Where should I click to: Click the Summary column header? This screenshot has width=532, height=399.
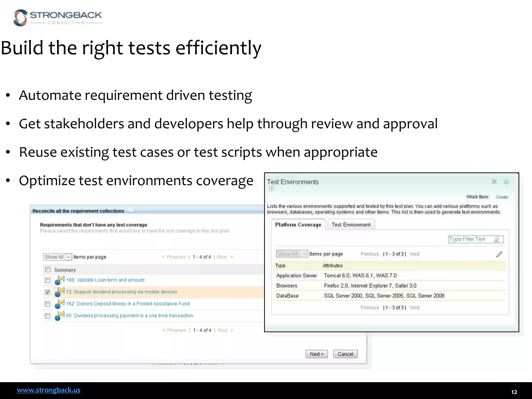pyautogui.click(x=65, y=270)
